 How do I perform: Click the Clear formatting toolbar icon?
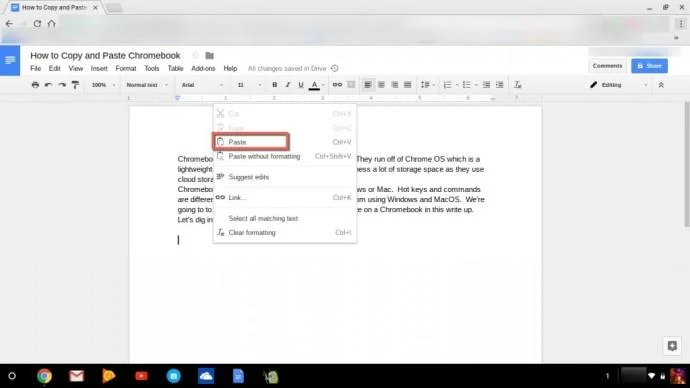coord(518,84)
